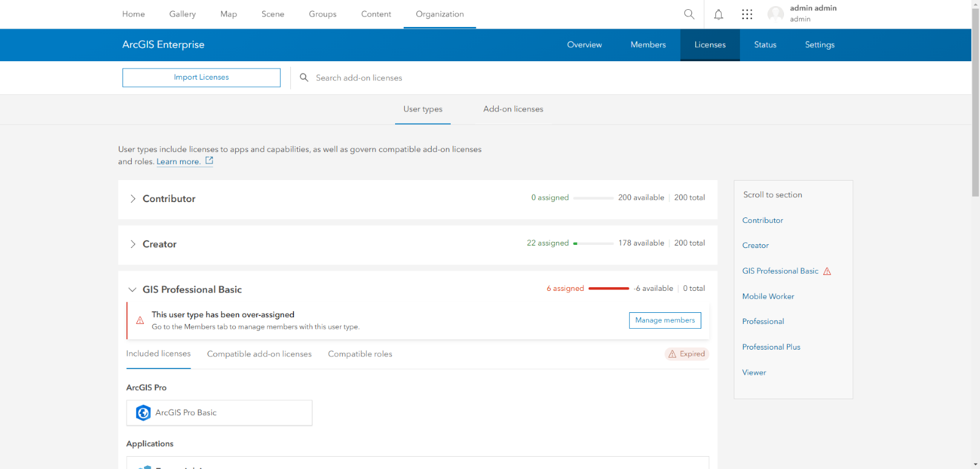The height and width of the screenshot is (469, 980).
Task: Click warning icon next to GIS Professional Basic in sidebar
Action: point(827,271)
